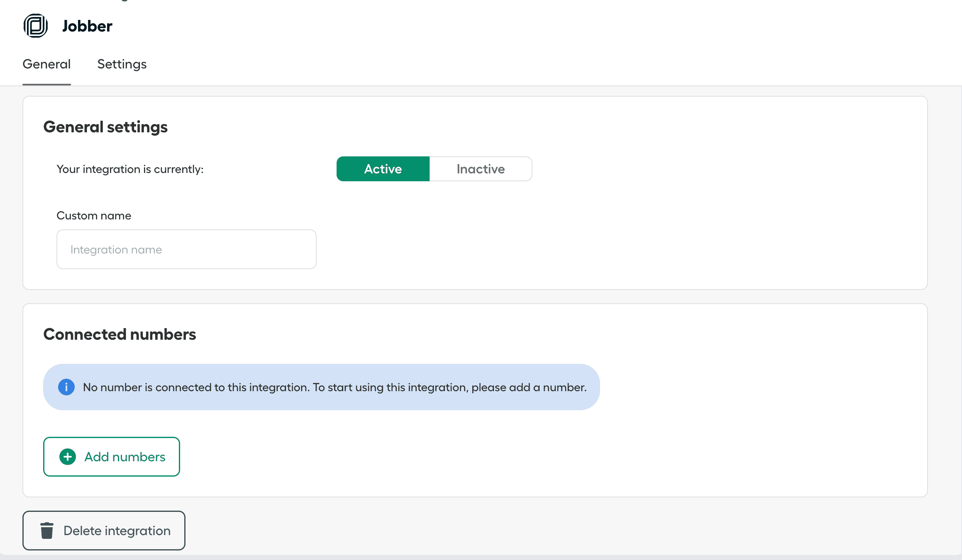Remove the Jobber integration entirely
Image resolution: width=962 pixels, height=560 pixels.
click(x=104, y=531)
